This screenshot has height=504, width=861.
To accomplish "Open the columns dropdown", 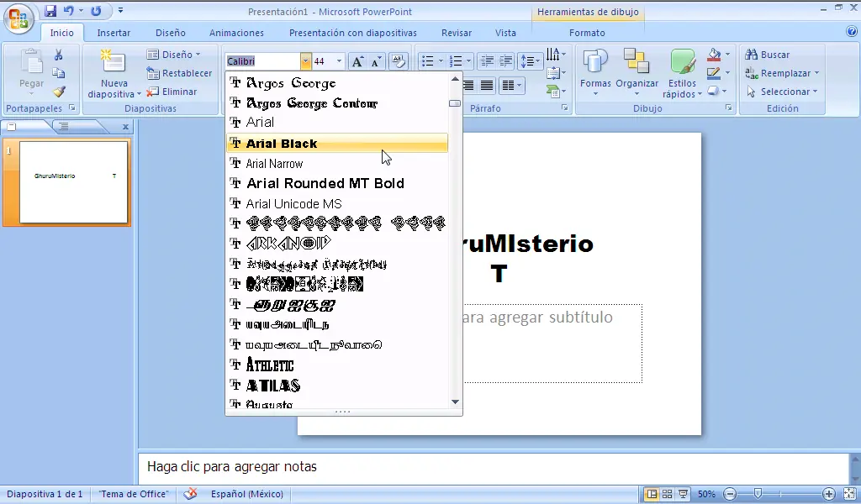I will tap(512, 86).
